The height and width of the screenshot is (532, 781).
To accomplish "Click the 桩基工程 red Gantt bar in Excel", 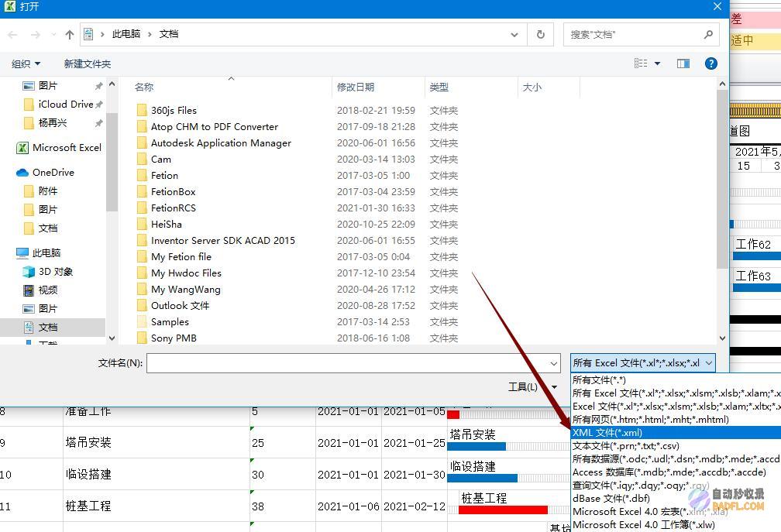I will click(x=503, y=510).
